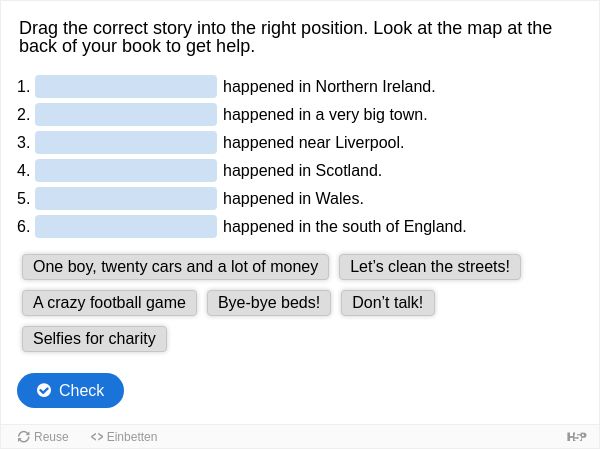
Task: Click the drop zone for Northern Ireland
Action: [x=126, y=87]
